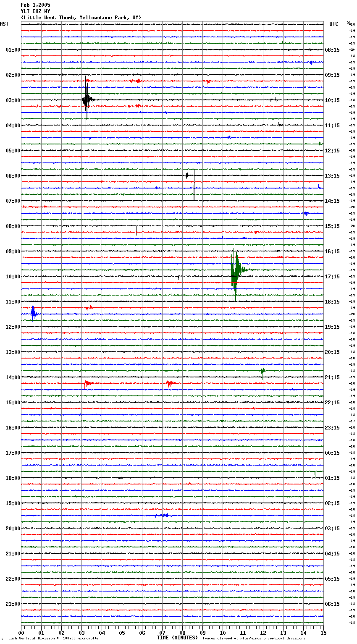357x644 pixels.
Task: Click the Feb 3,2005 date title
Action: coord(35,5)
